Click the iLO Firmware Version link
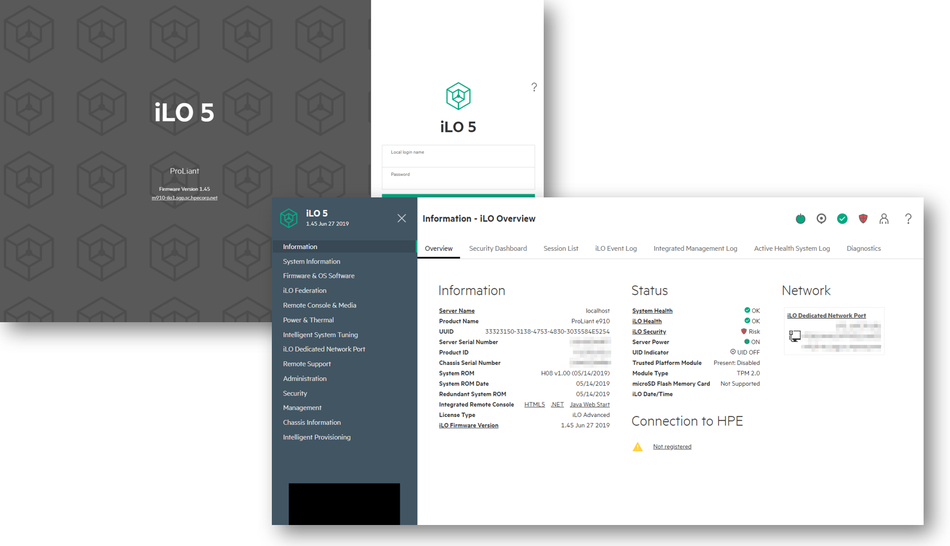950x546 pixels. [468, 425]
